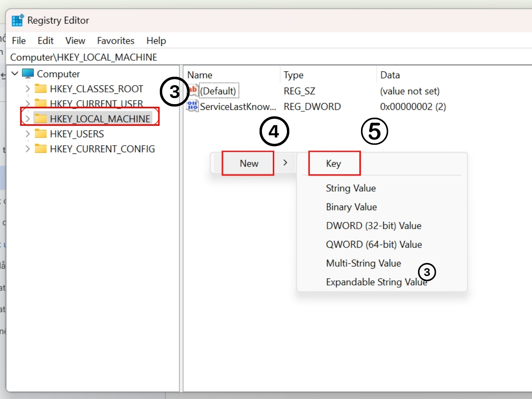The height and width of the screenshot is (399, 532).
Task: Expand the HKEY_LOCAL_MACHINE node chevron
Action: (x=27, y=119)
